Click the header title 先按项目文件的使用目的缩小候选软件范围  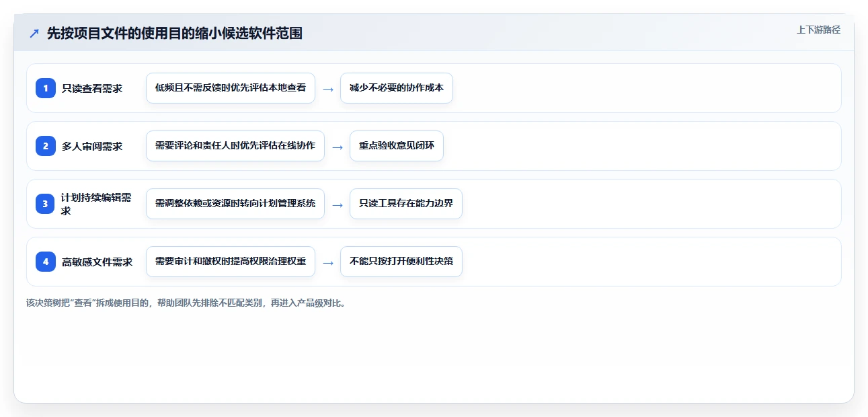coord(175,33)
